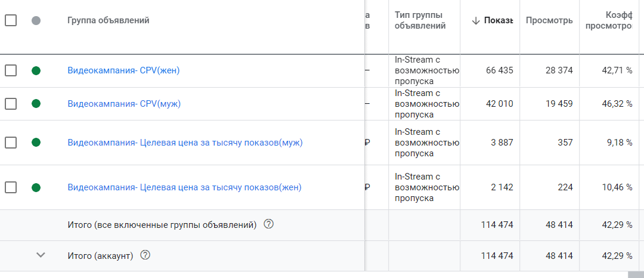Expand the Итого (аккаунт) row chevron
Screen dimensions: 644x278
[x=41, y=255]
